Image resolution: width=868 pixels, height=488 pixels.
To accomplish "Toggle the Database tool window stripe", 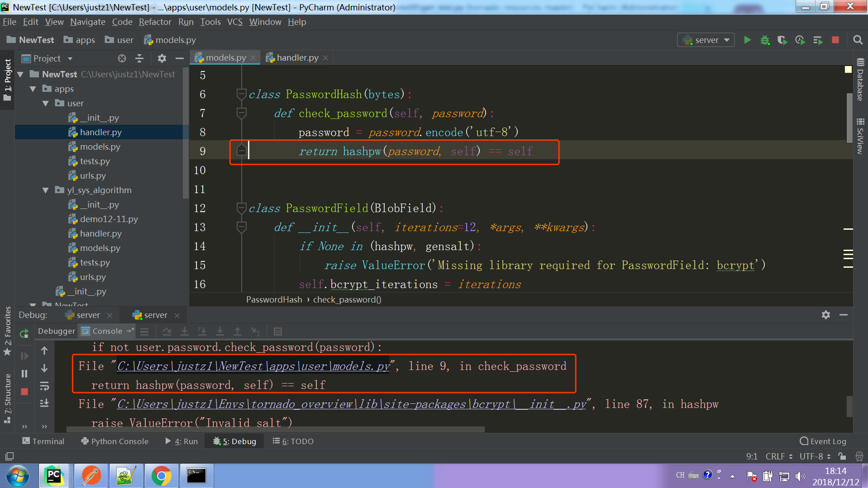I will point(860,80).
